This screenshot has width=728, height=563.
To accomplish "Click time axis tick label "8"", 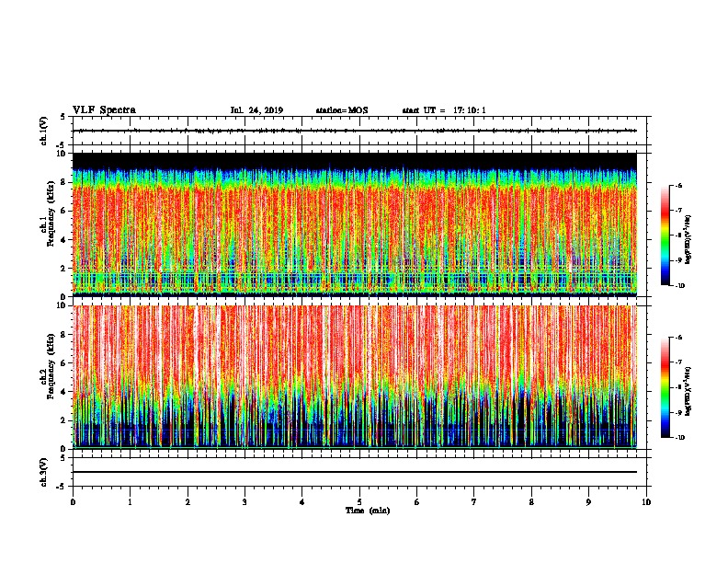I will tap(531, 502).
